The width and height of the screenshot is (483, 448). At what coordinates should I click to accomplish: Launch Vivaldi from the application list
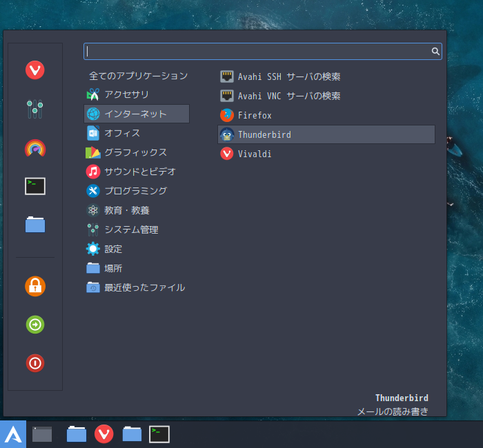[326, 154]
